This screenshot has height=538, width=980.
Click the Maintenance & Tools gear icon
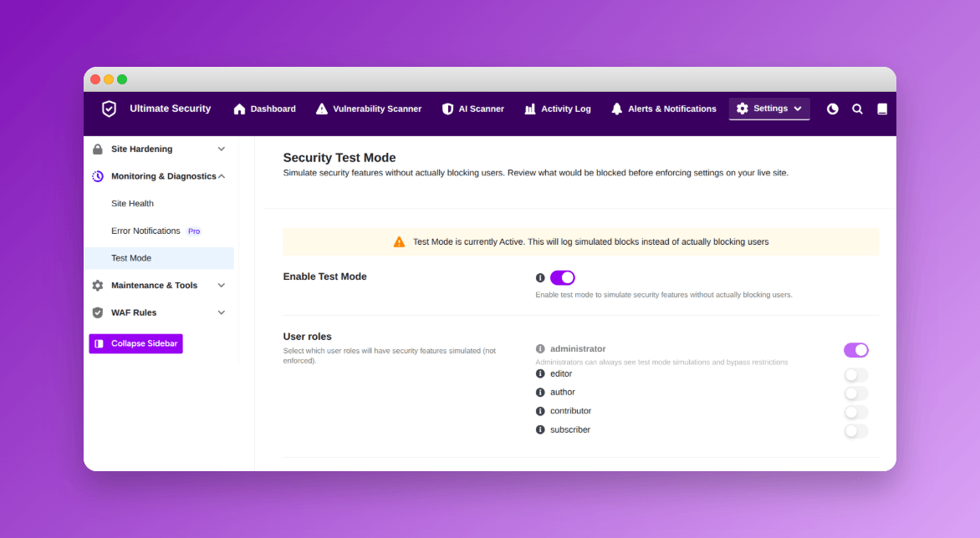point(98,285)
